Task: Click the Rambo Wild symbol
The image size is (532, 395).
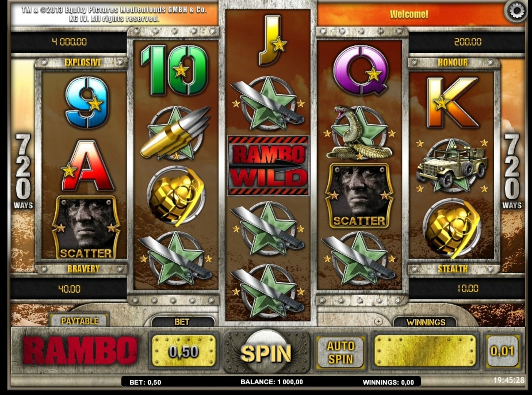Action: click(268, 166)
